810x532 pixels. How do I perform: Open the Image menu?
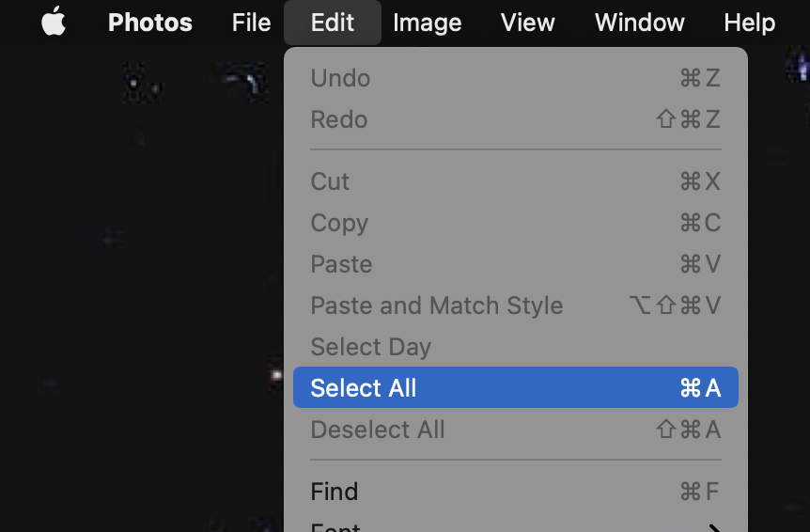coord(427,23)
